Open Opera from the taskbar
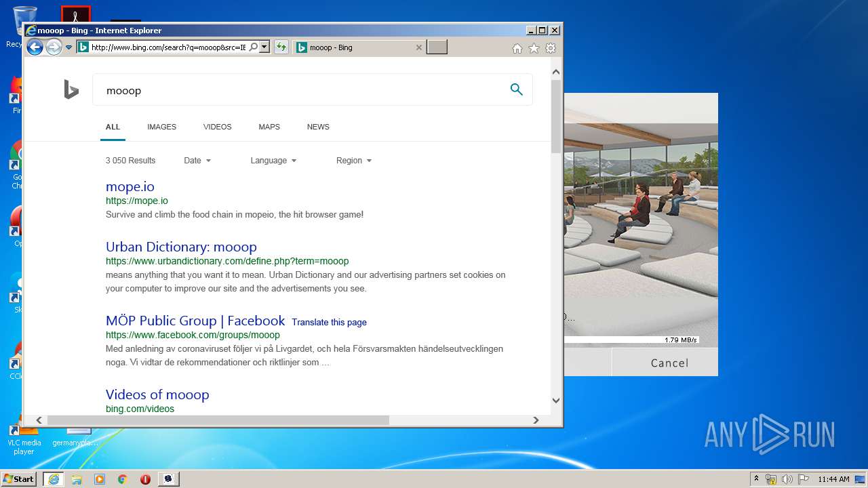 coord(145,479)
